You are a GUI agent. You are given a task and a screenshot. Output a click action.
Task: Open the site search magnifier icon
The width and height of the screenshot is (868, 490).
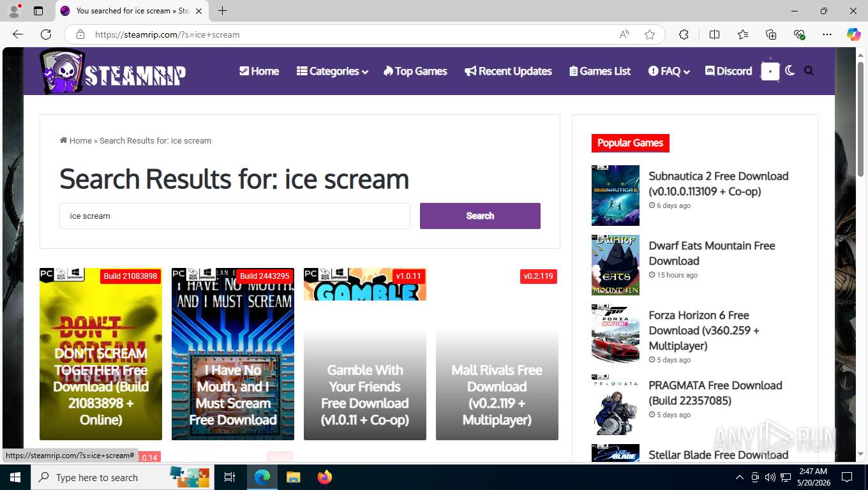(x=809, y=71)
